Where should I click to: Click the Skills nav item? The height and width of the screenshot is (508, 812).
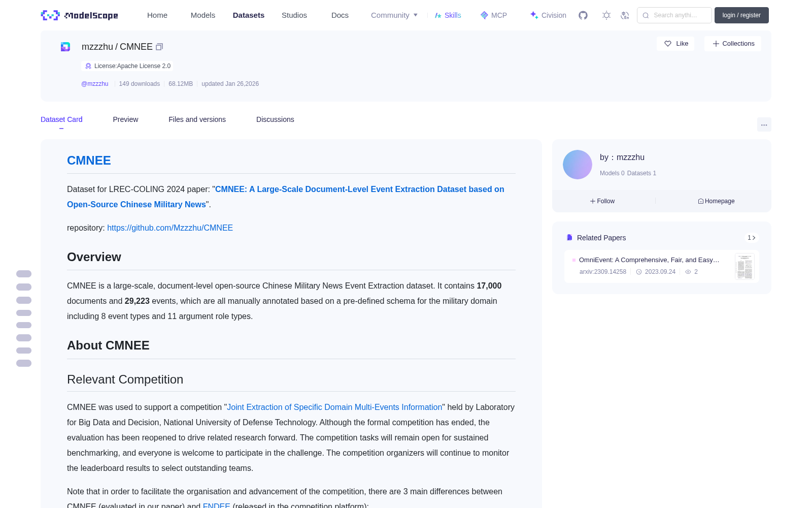click(448, 15)
